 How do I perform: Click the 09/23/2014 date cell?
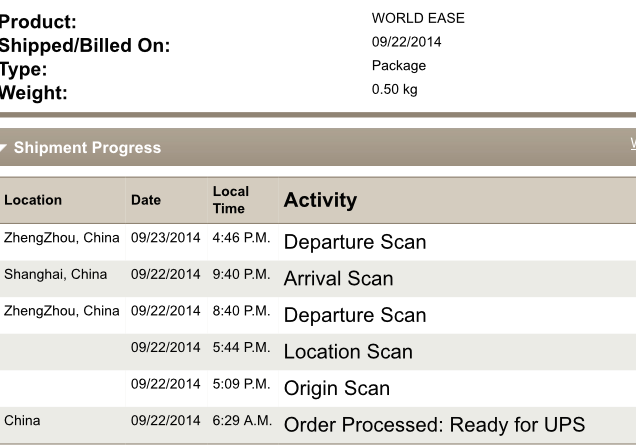coord(165,238)
